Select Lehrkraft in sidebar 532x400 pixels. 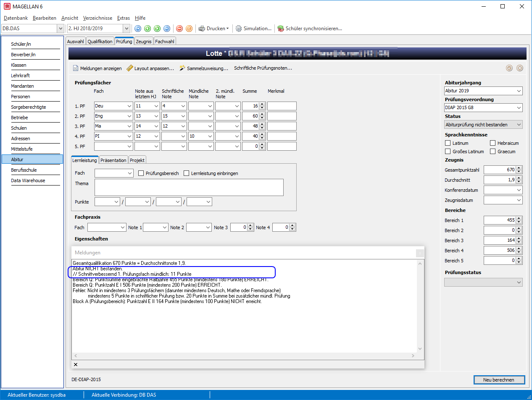(21, 76)
